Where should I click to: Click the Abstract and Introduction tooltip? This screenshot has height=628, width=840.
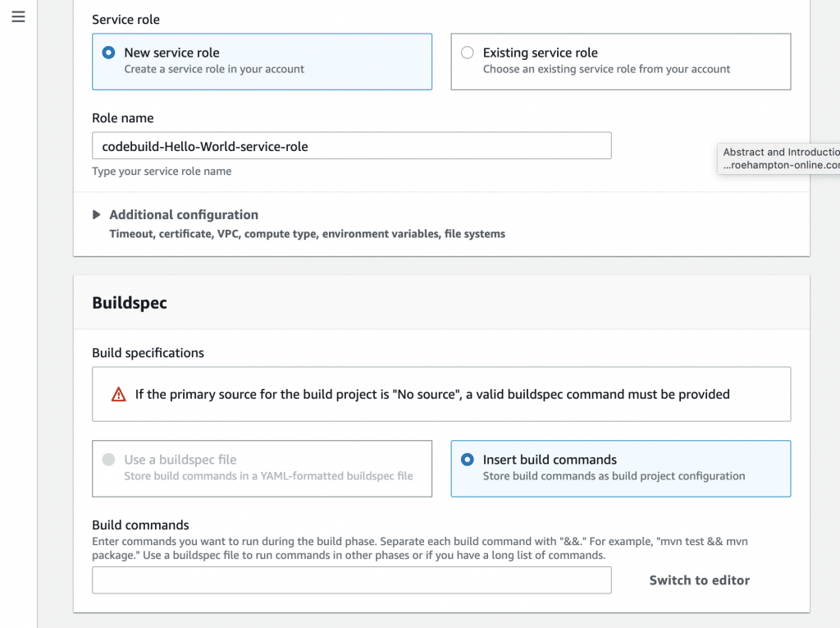(x=778, y=158)
